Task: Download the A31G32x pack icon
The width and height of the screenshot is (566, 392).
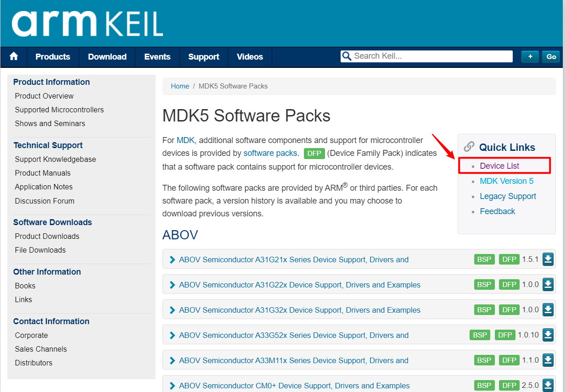Action: coord(548,310)
